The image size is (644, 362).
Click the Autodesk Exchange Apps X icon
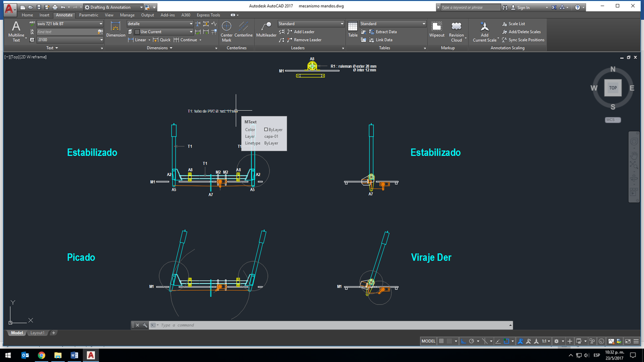coord(554,8)
